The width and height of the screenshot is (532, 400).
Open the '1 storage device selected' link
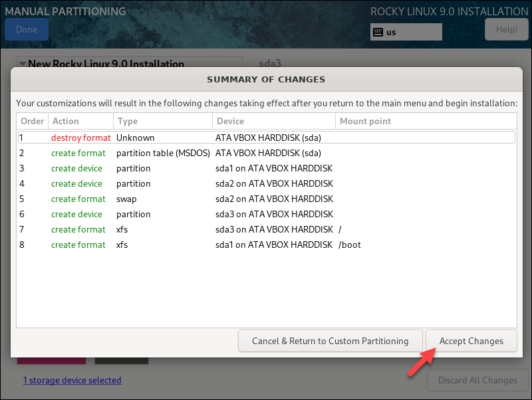click(x=72, y=380)
